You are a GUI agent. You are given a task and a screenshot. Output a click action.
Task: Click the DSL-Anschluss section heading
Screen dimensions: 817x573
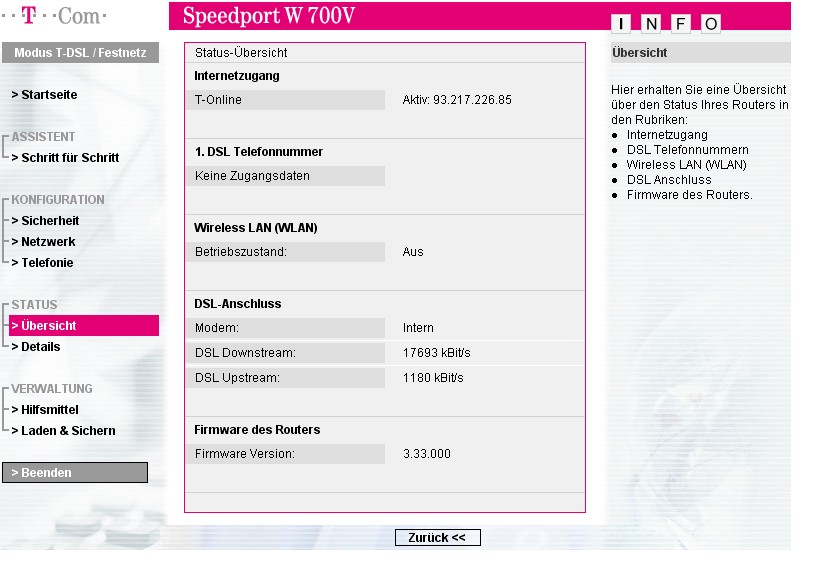pyautogui.click(x=238, y=304)
